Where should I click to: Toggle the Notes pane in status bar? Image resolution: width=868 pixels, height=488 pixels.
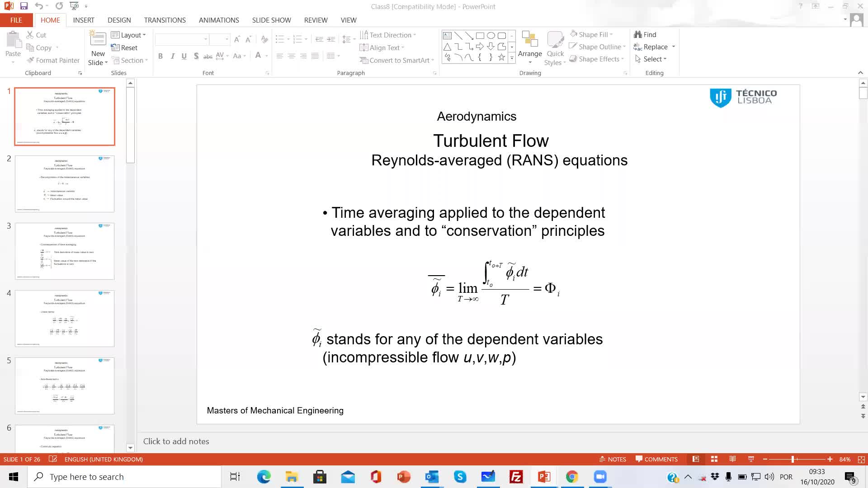tap(613, 459)
